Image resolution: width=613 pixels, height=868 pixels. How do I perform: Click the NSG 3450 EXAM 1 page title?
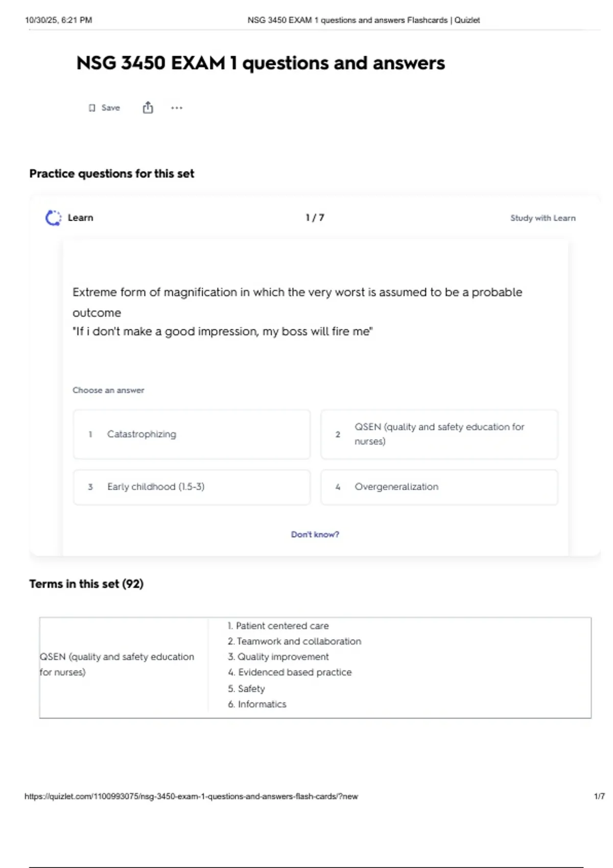pyautogui.click(x=261, y=63)
